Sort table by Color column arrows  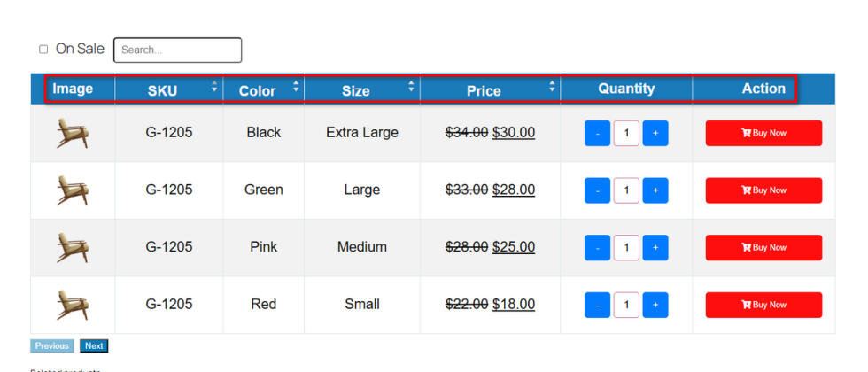pos(296,87)
